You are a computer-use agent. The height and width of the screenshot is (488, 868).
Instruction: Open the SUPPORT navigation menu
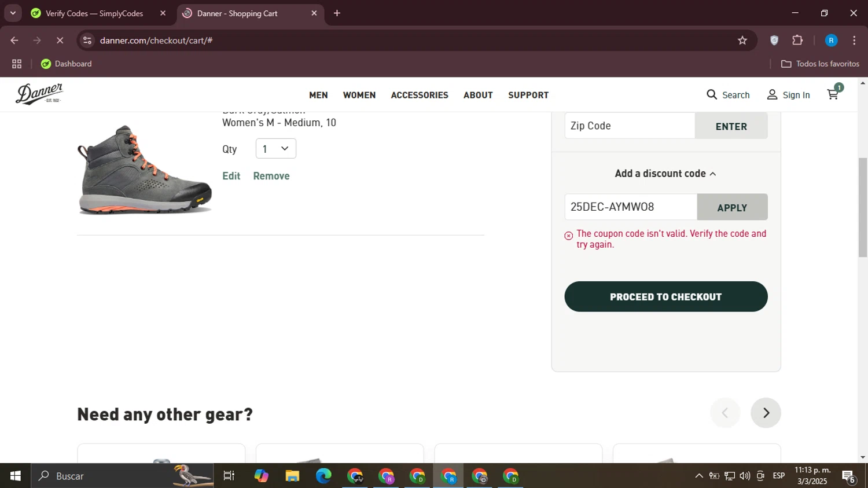click(x=528, y=95)
